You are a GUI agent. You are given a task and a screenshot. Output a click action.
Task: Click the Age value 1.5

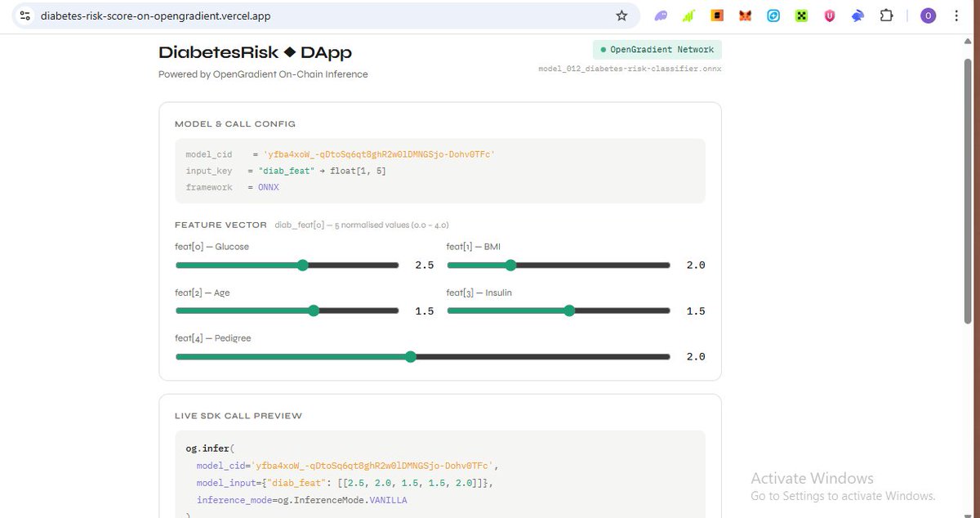click(x=424, y=311)
